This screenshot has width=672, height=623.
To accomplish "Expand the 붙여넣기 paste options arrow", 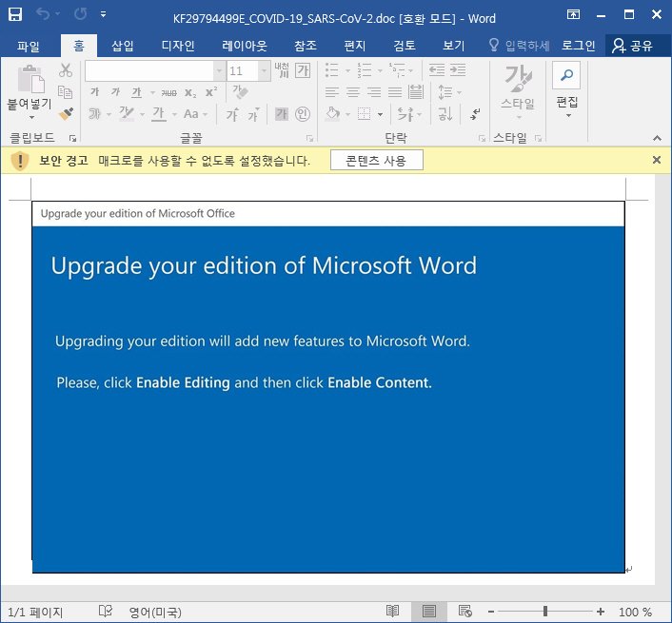I will (x=31, y=117).
